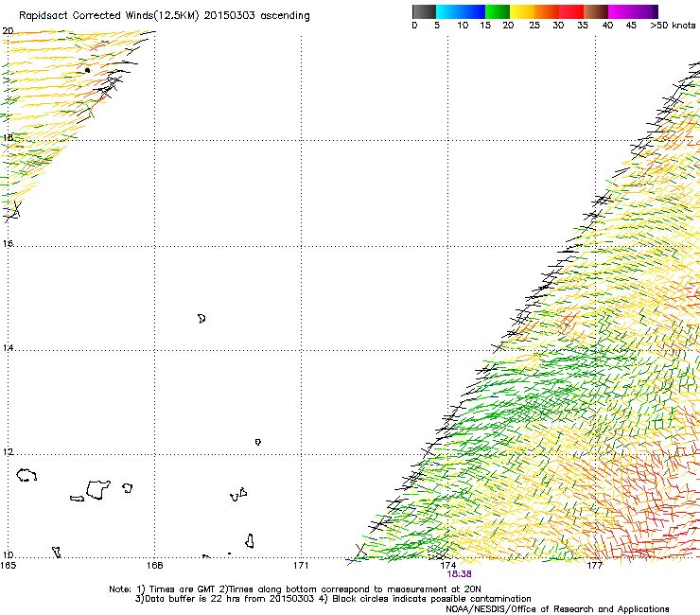Click the Rapidscat Corrected Winds title text
The image size is (700, 615).
pos(165,16)
